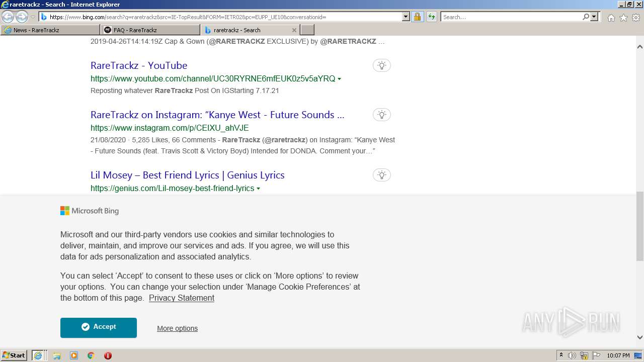
Task: Close the raretrackz - Search tab
Action: click(x=294, y=30)
